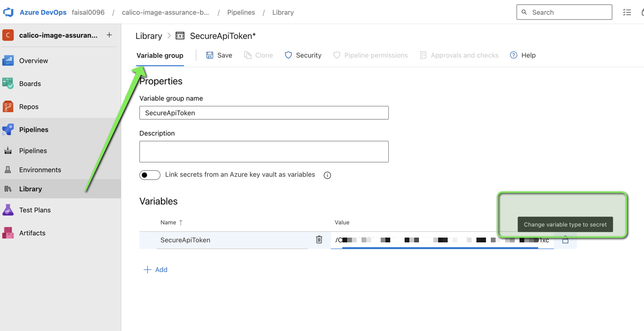Click the lock icon to make variable secret
This screenshot has height=331, width=644.
565,240
